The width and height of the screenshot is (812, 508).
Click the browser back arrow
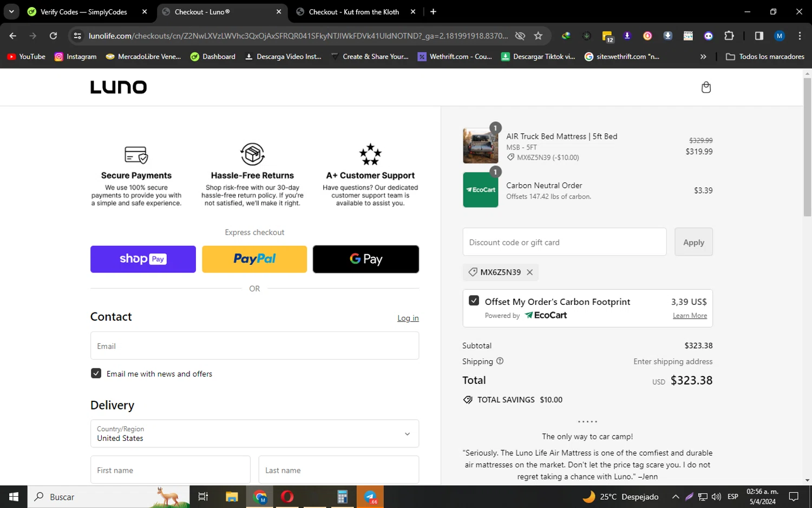click(13, 36)
